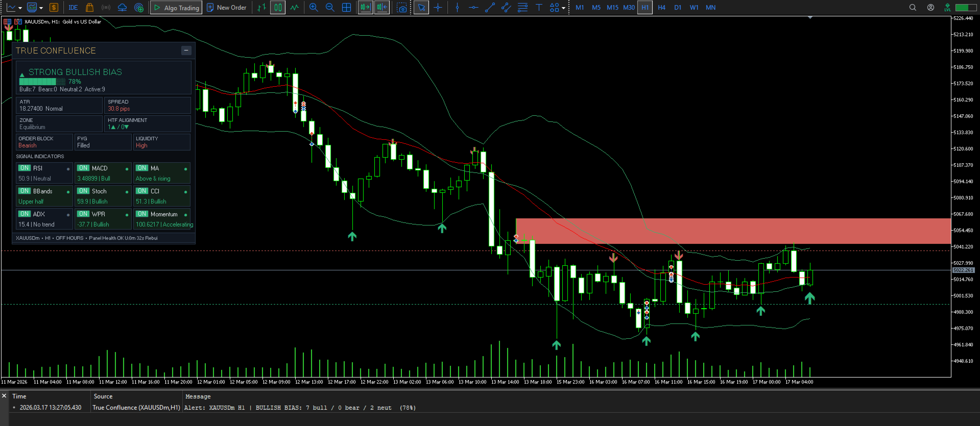Draw a trendline with the line tool

490,8
